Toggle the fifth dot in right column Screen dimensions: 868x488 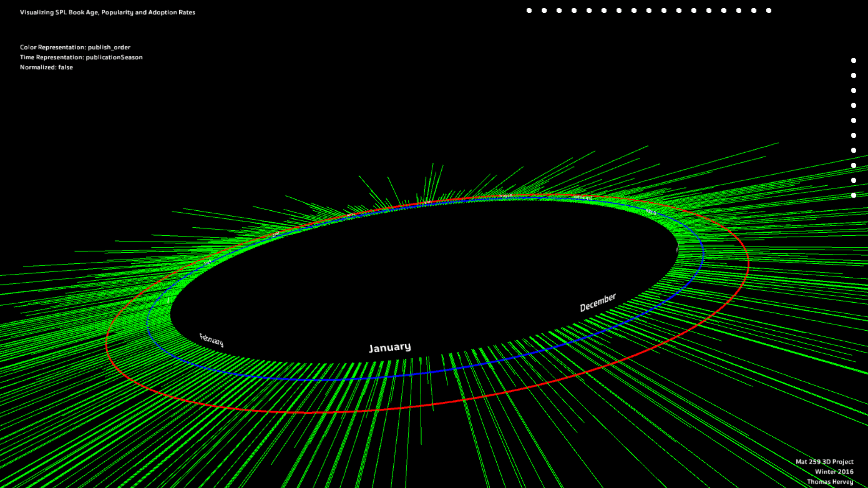click(x=854, y=120)
